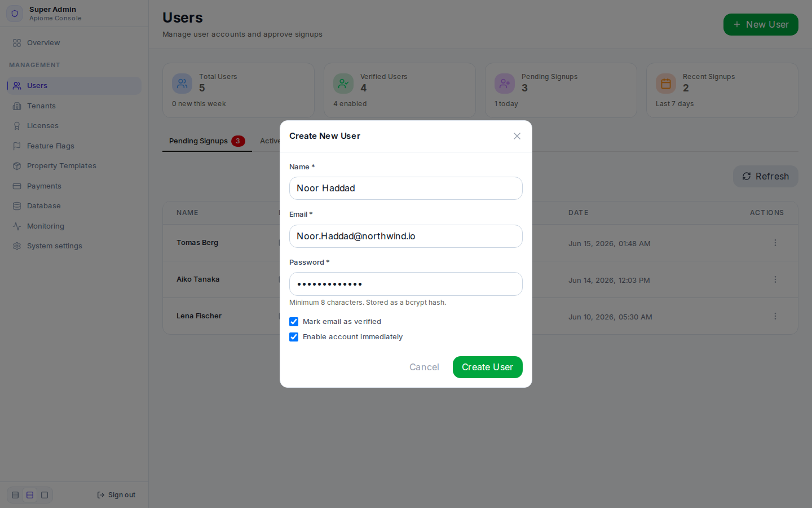Open actions menu for Tomas Berg
The width and height of the screenshot is (812, 508).
pyautogui.click(x=775, y=243)
